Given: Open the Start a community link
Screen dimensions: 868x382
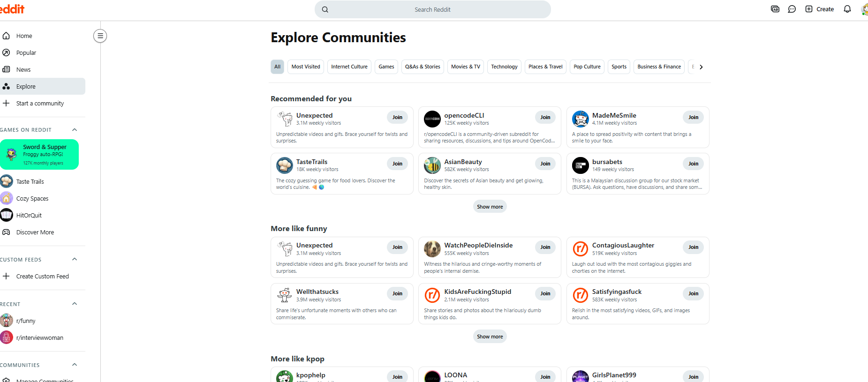Looking at the screenshot, I should pos(40,103).
